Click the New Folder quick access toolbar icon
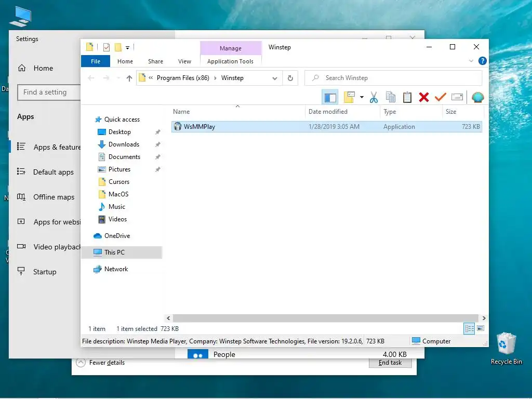 [118, 47]
